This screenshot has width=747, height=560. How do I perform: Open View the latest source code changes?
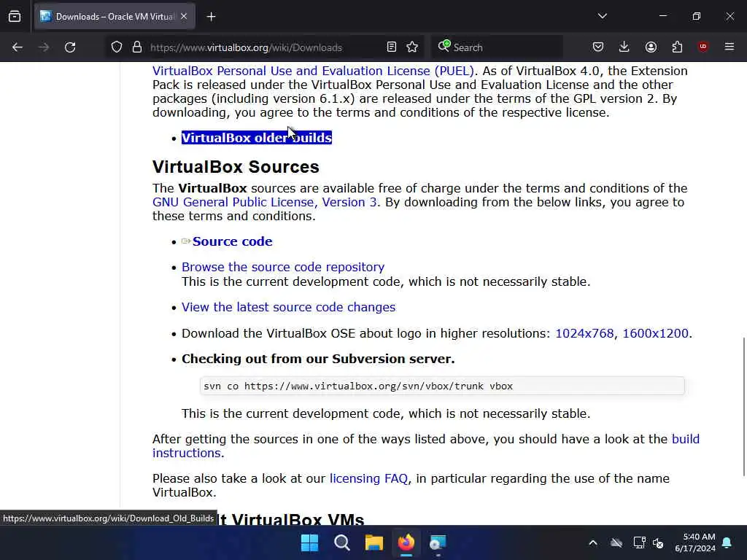coord(288,307)
